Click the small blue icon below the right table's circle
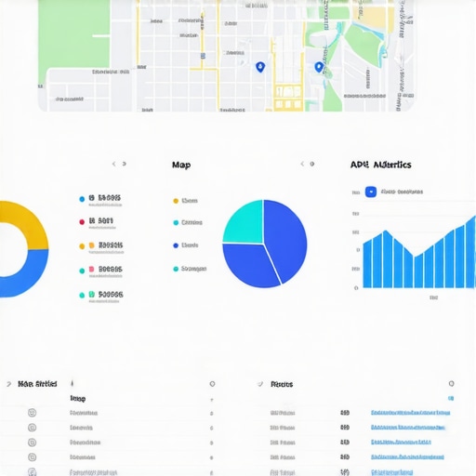The height and width of the screenshot is (476, 476). [x=451, y=398]
